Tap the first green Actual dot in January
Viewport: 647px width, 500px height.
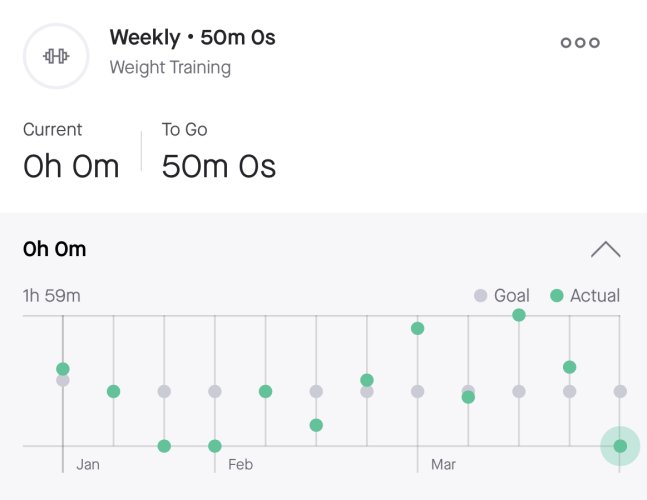point(63,369)
